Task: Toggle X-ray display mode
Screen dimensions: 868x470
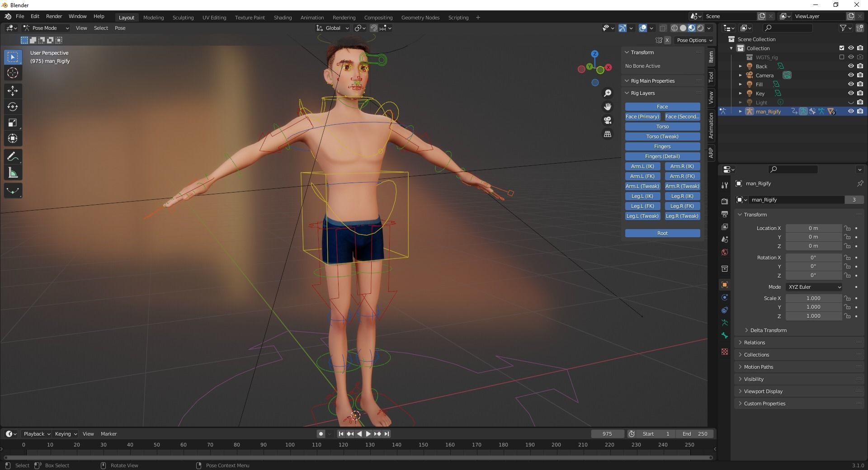Action: (x=663, y=28)
